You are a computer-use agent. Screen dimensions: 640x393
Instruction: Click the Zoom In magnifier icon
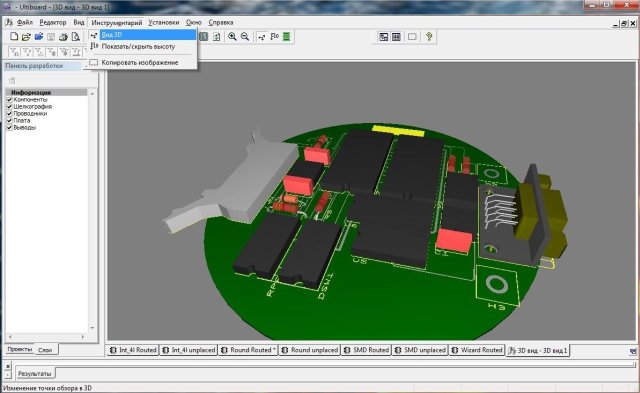[232, 37]
